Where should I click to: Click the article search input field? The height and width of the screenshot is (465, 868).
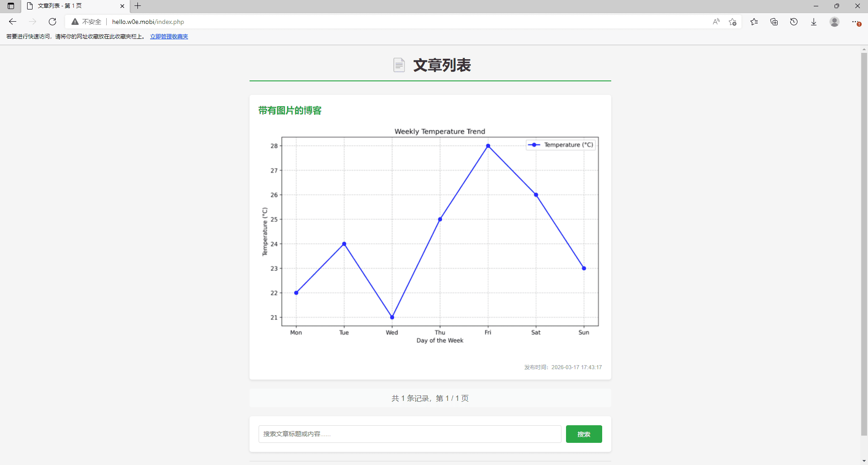409,434
